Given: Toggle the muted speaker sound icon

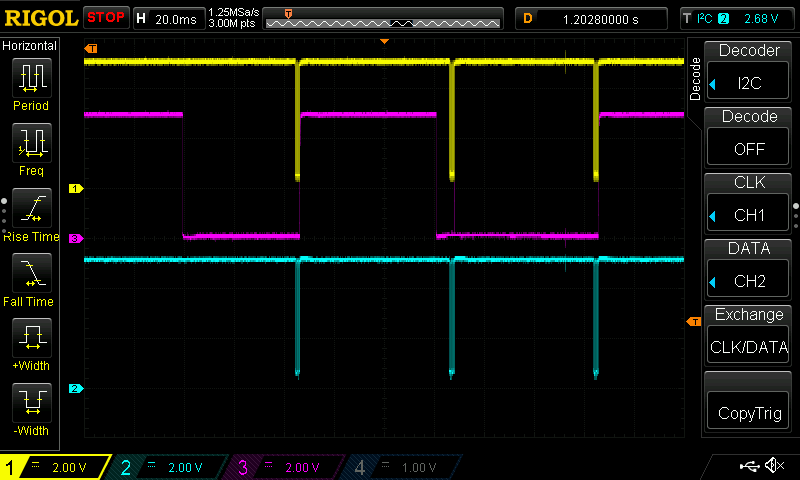Looking at the screenshot, I should 774,466.
